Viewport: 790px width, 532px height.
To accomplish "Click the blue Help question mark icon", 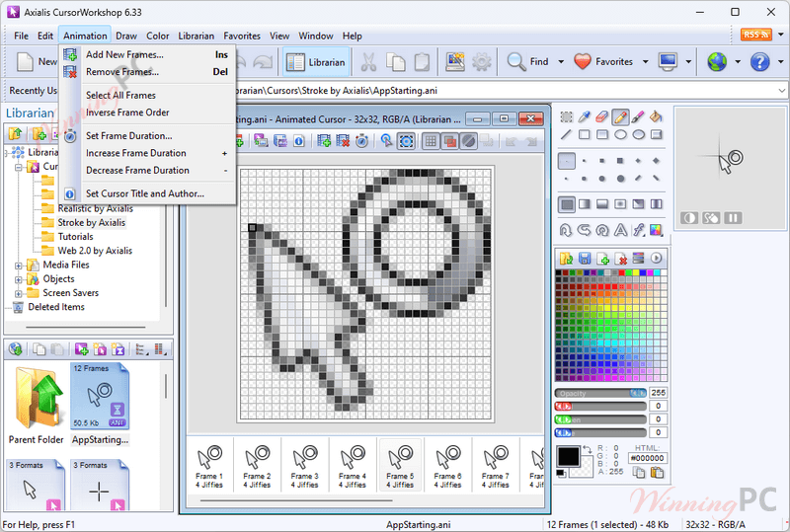I will pos(759,62).
